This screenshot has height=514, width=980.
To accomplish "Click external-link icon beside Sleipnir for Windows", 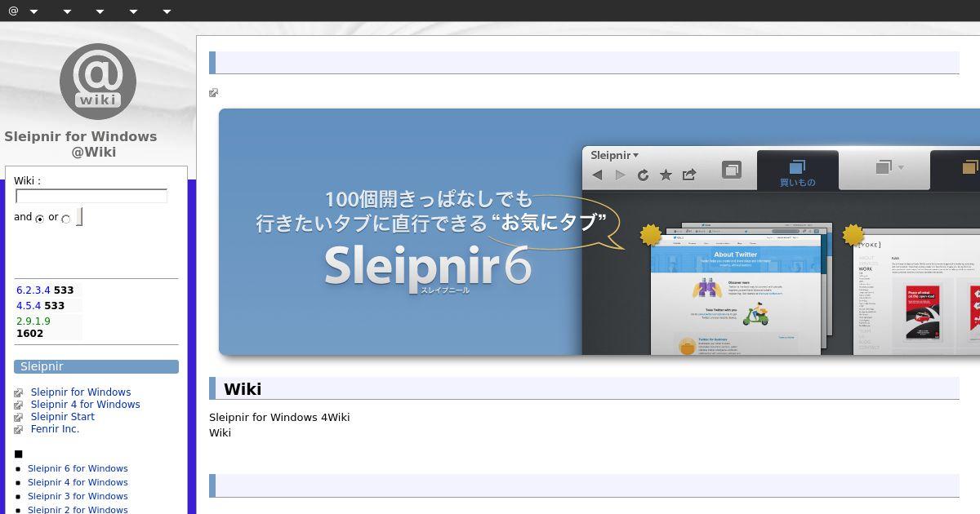I will pyautogui.click(x=19, y=393).
